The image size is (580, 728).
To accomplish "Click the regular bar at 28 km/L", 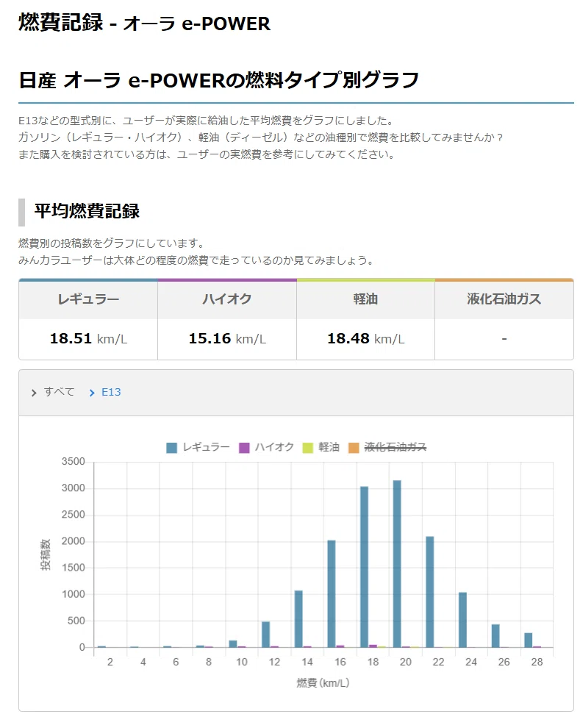I will (528, 640).
